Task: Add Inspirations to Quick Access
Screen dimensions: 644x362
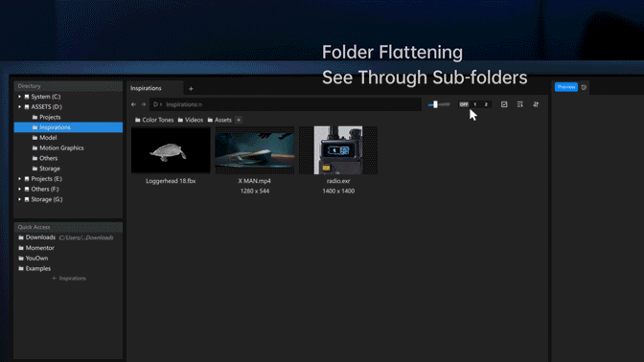Action: coord(69,279)
